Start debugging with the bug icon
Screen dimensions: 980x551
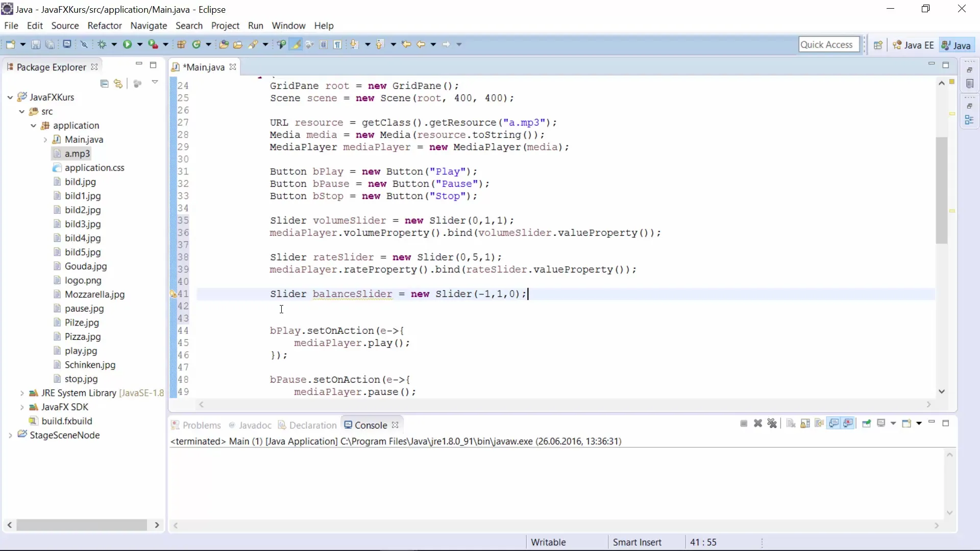pos(102,44)
